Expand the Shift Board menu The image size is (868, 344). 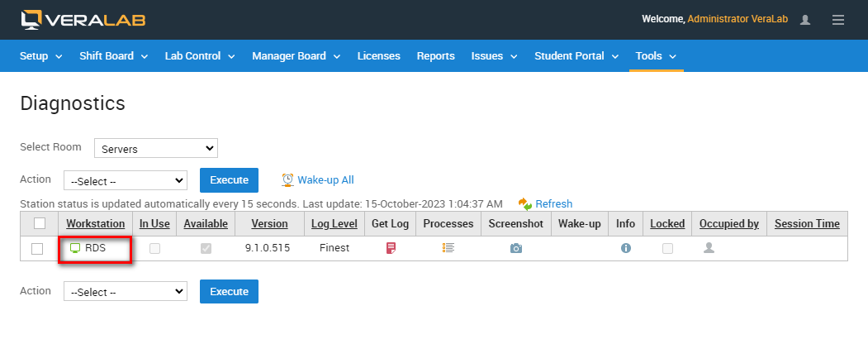coord(113,56)
